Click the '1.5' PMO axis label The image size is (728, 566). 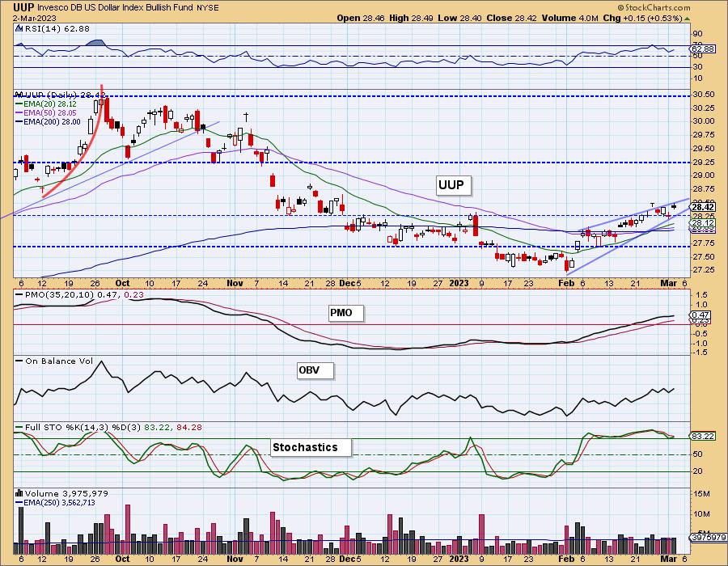pyautogui.click(x=702, y=294)
